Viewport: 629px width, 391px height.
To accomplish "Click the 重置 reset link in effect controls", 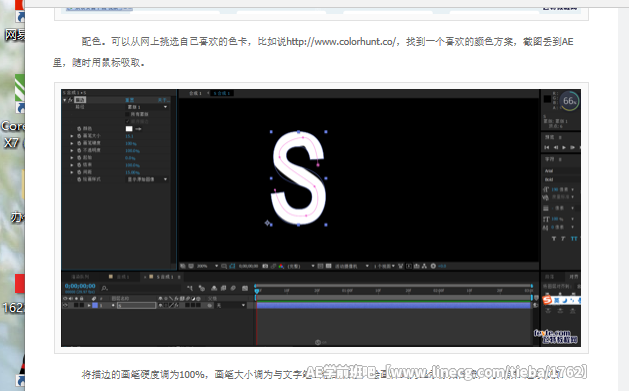I will pos(130,100).
